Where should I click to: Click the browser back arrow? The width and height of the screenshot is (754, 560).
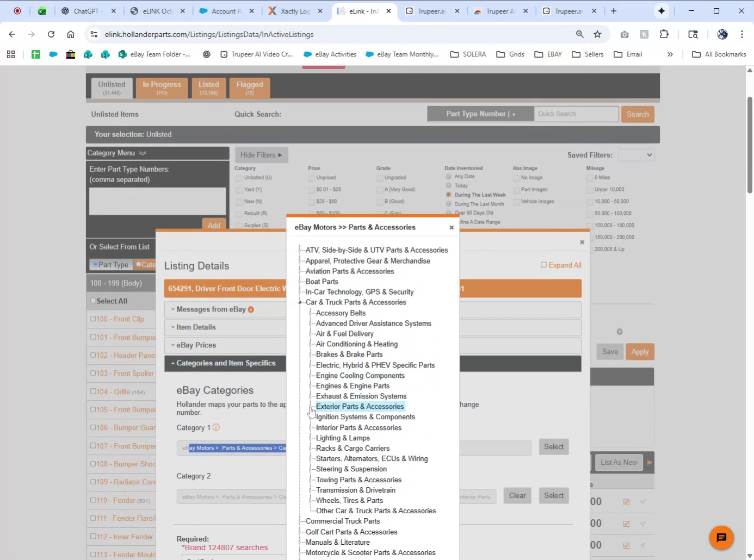point(12,34)
